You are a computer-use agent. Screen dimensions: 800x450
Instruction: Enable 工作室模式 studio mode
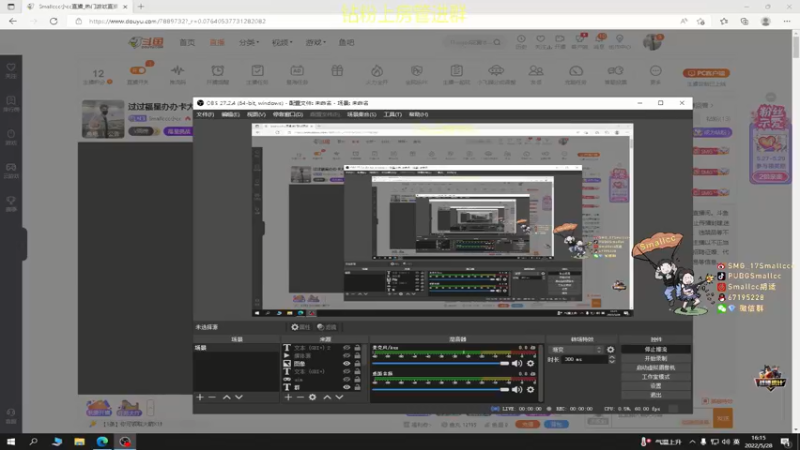point(656,377)
